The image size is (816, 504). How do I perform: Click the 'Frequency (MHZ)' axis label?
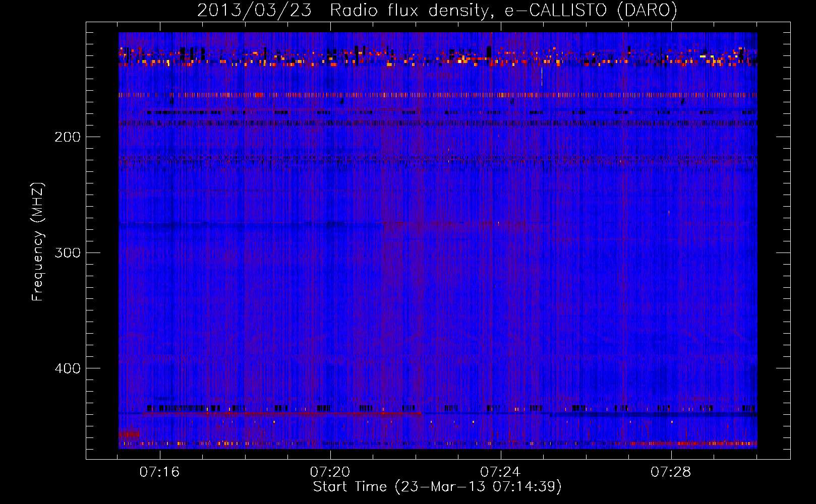[x=38, y=242]
